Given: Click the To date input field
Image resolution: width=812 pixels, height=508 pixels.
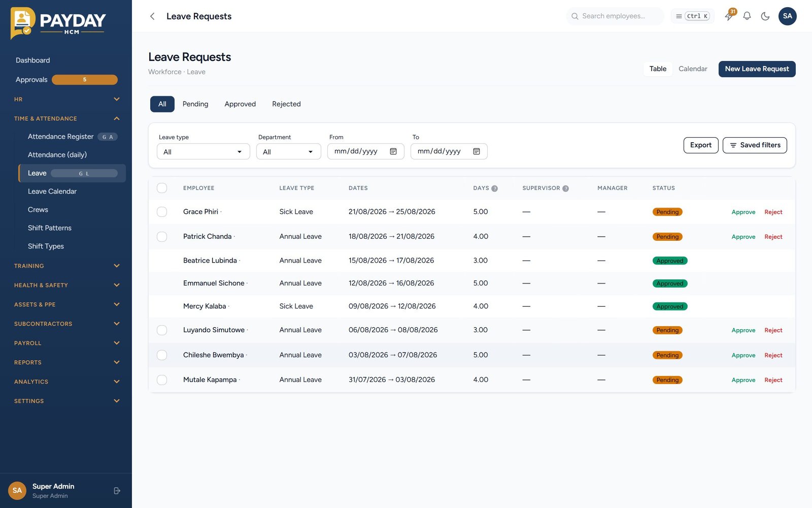Looking at the screenshot, I should coord(449,151).
